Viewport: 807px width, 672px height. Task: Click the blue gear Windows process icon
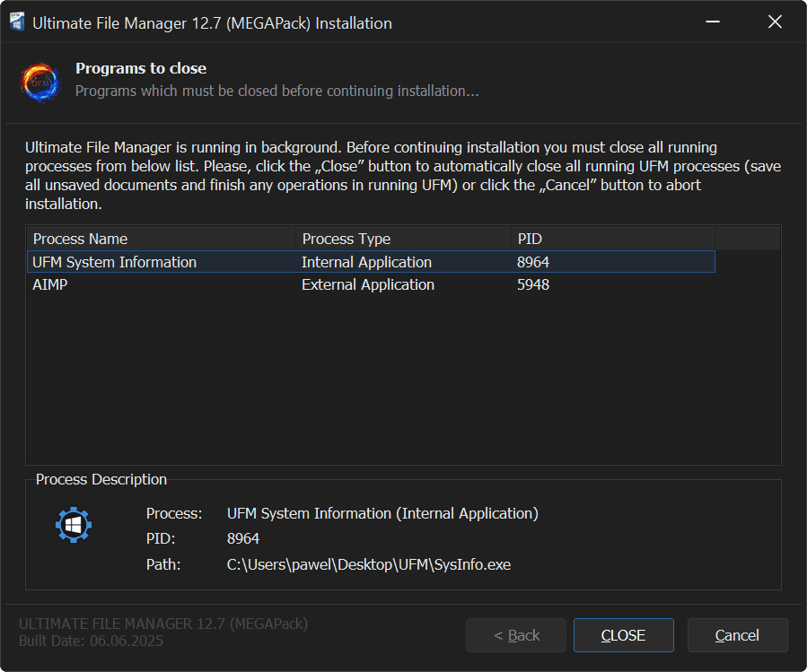coord(74,525)
